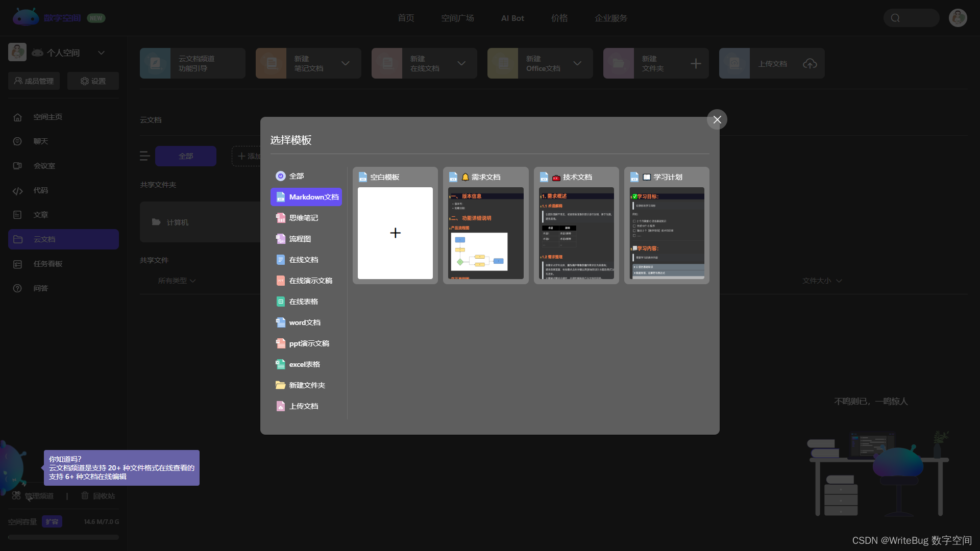Expand the 所有类型 filter dropdown
This screenshot has width=980, height=551.
pos(177,281)
